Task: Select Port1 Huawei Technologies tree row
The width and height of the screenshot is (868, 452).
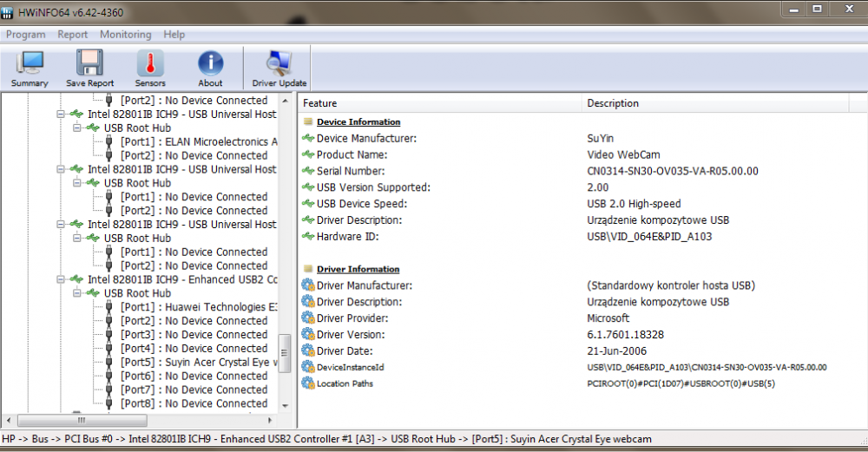Action: pos(199,307)
